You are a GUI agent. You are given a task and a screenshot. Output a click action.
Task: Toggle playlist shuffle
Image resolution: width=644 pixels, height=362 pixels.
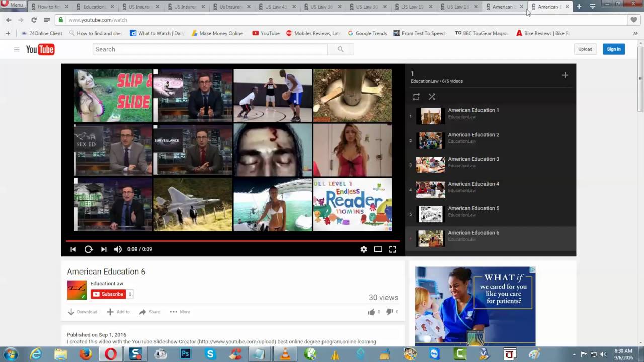pos(432,97)
